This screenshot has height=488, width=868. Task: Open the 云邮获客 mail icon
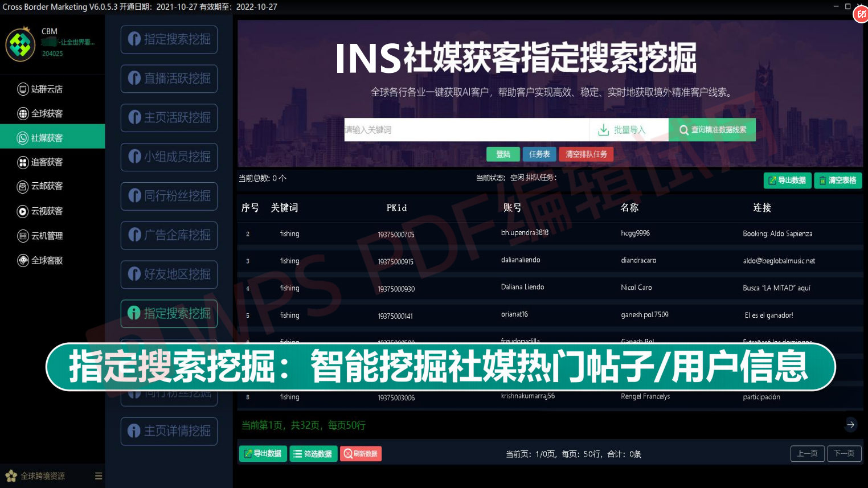tap(23, 186)
